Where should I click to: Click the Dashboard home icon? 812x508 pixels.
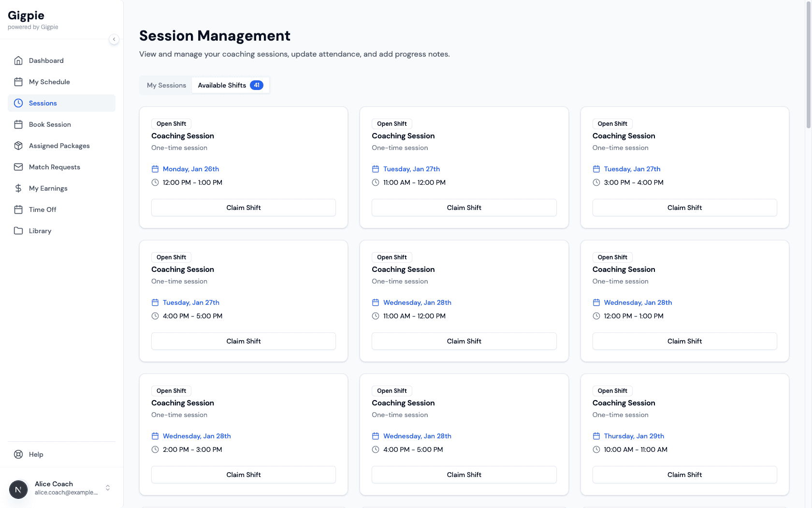pos(18,60)
